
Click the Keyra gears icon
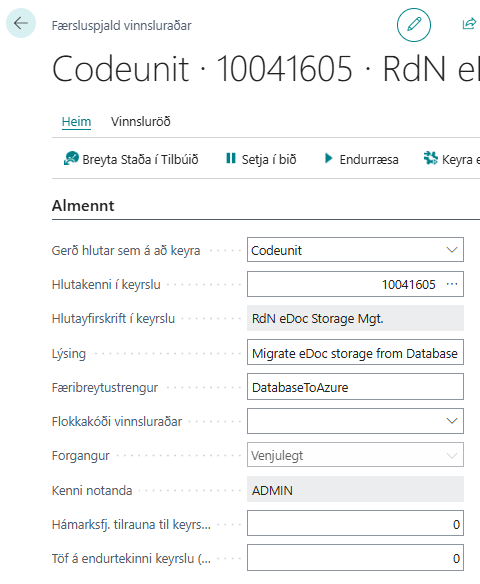pyautogui.click(x=430, y=158)
